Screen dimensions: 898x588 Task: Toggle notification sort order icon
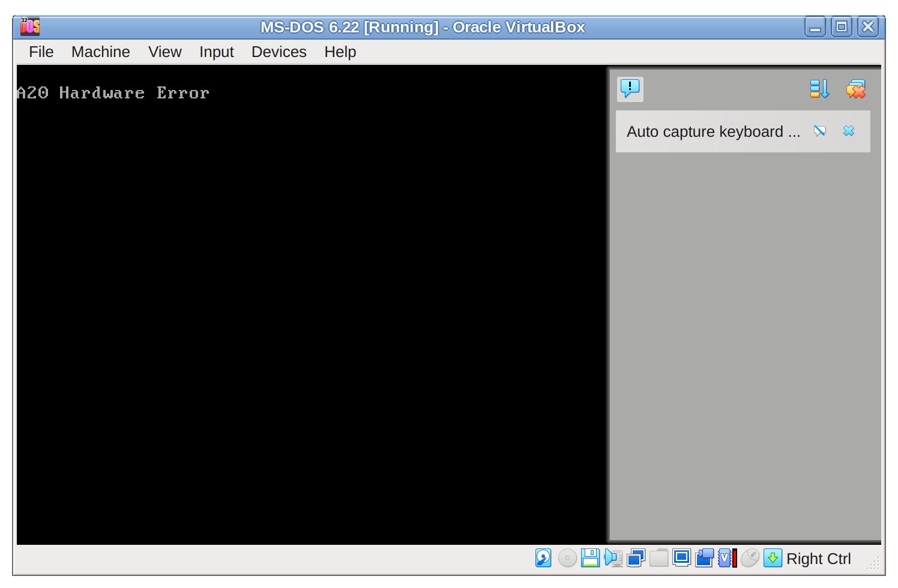click(819, 89)
